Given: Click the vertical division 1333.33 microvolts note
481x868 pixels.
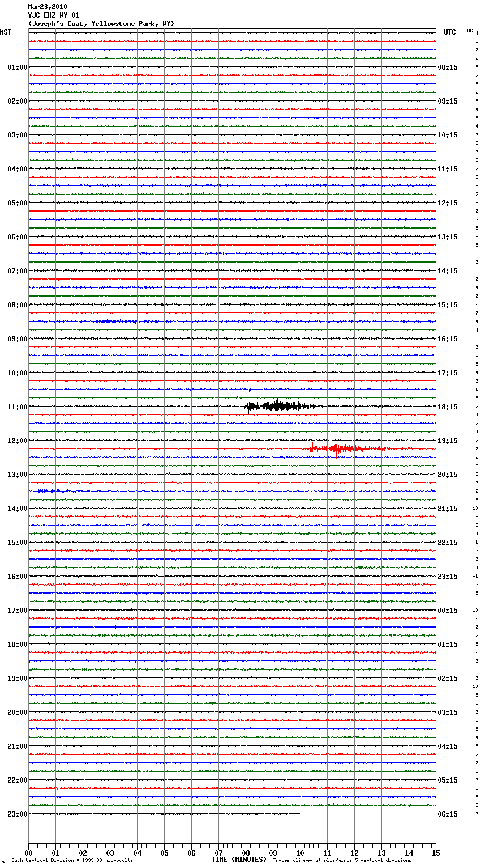Looking at the screenshot, I should [72, 860].
